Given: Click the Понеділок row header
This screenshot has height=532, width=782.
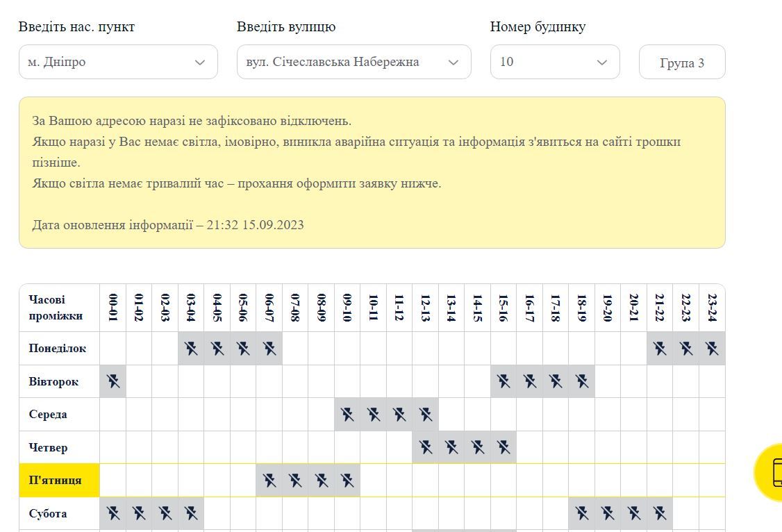Looking at the screenshot, I should pyautogui.click(x=59, y=349).
